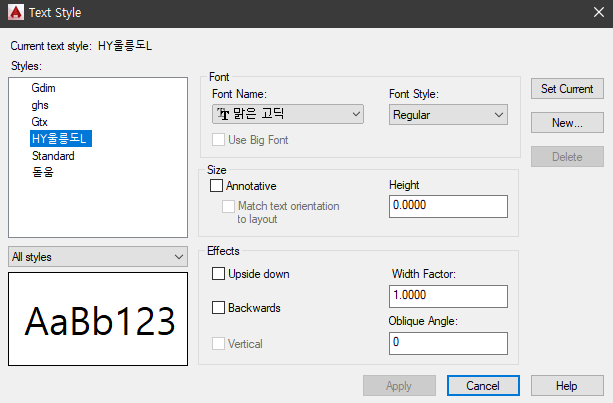613x403 pixels.
Task: Close the Text Style dialog
Action: click(x=599, y=13)
